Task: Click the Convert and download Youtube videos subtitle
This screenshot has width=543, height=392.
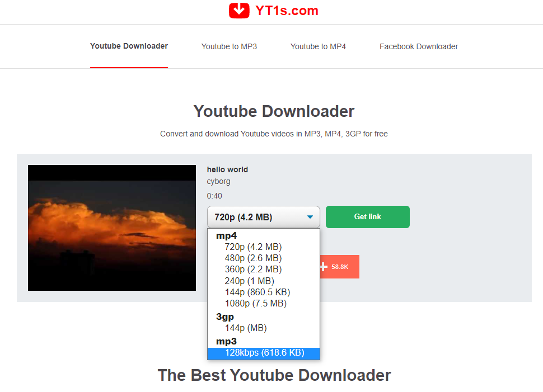Action: click(x=274, y=134)
